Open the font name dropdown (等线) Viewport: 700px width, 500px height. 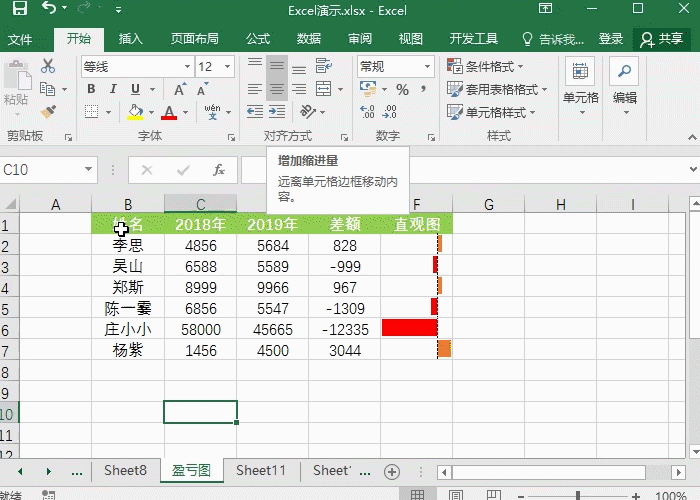(188, 67)
